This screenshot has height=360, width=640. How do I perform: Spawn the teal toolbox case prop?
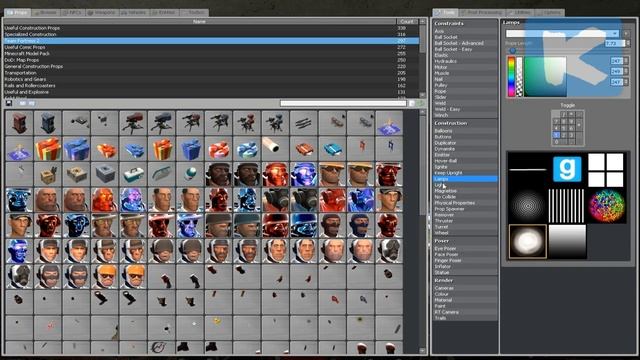(x=133, y=174)
